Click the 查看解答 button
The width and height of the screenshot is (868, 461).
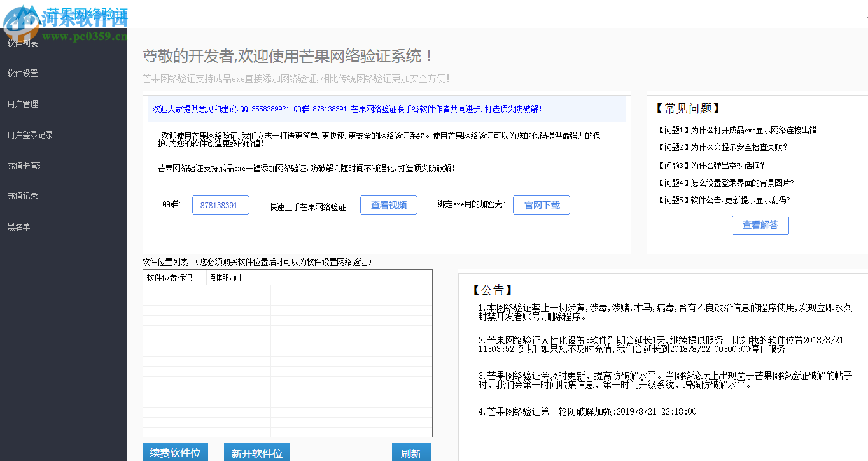point(760,225)
